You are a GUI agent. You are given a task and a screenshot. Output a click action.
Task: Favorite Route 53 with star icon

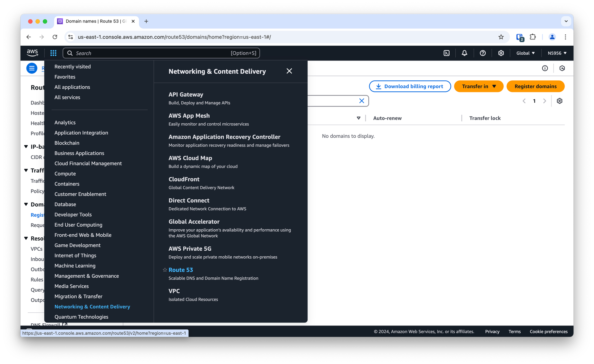[x=165, y=270]
